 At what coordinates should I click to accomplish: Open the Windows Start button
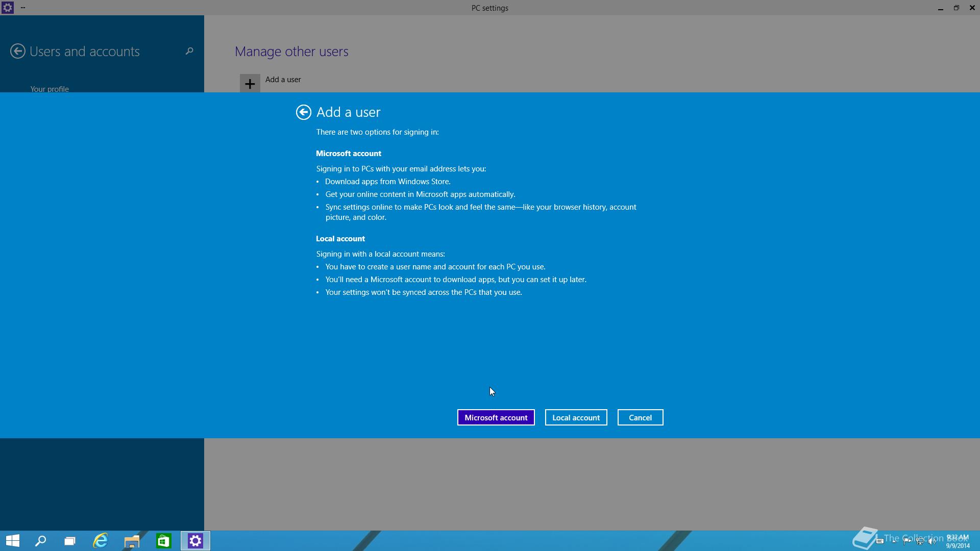click(13, 541)
